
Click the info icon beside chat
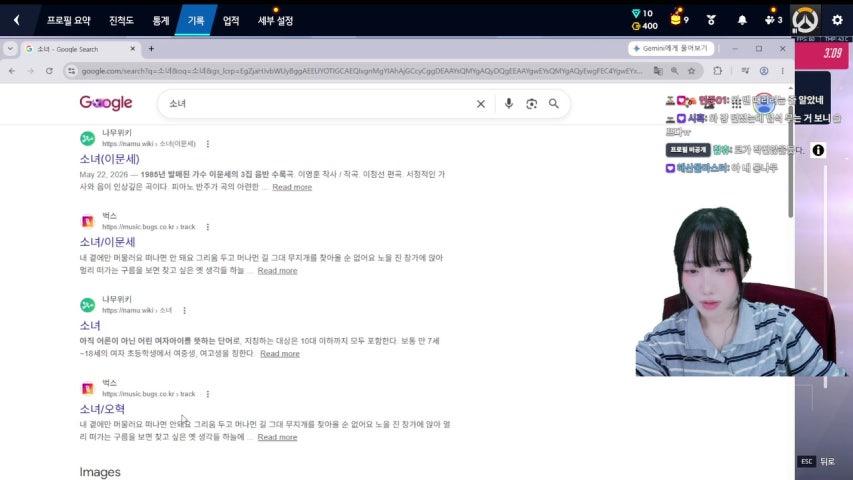(x=818, y=150)
